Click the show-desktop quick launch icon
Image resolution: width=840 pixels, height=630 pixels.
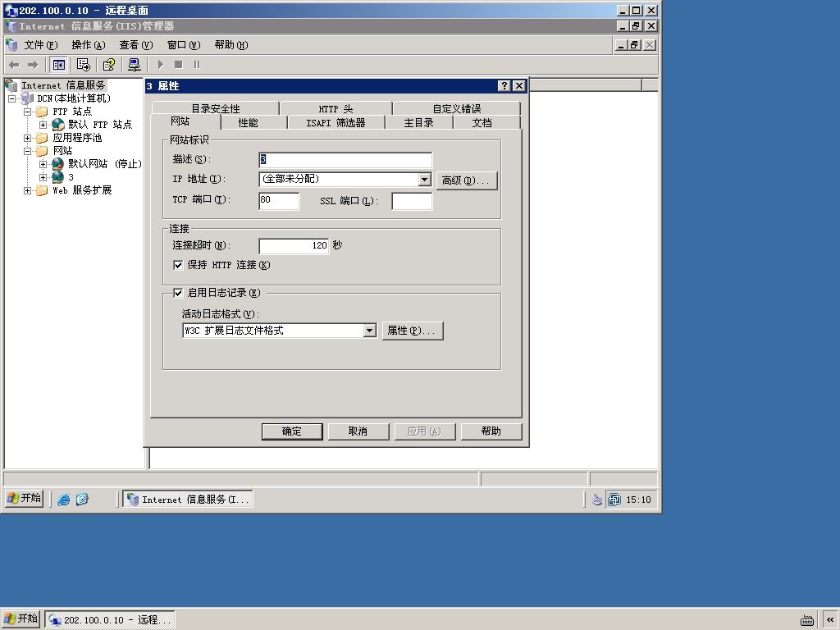click(x=82, y=500)
